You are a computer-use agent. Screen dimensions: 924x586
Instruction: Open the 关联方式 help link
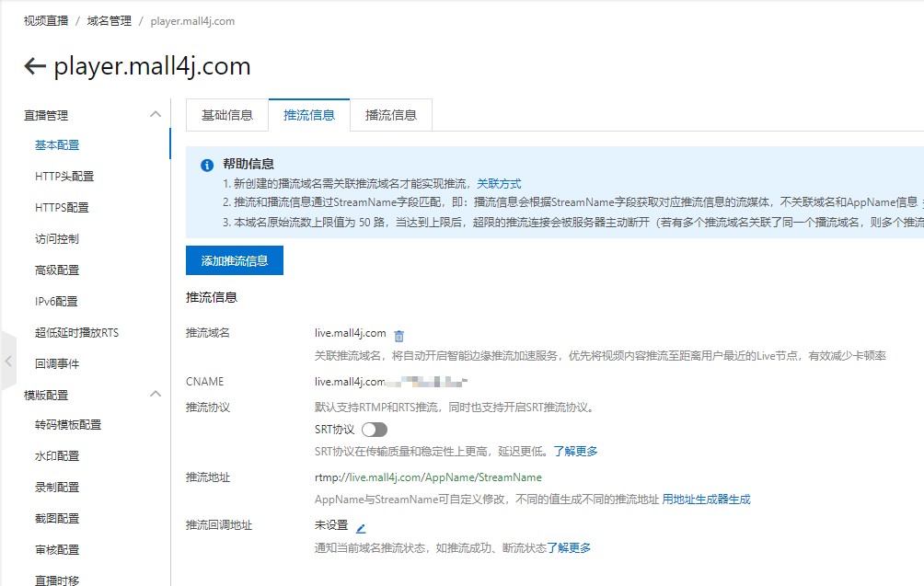(499, 184)
